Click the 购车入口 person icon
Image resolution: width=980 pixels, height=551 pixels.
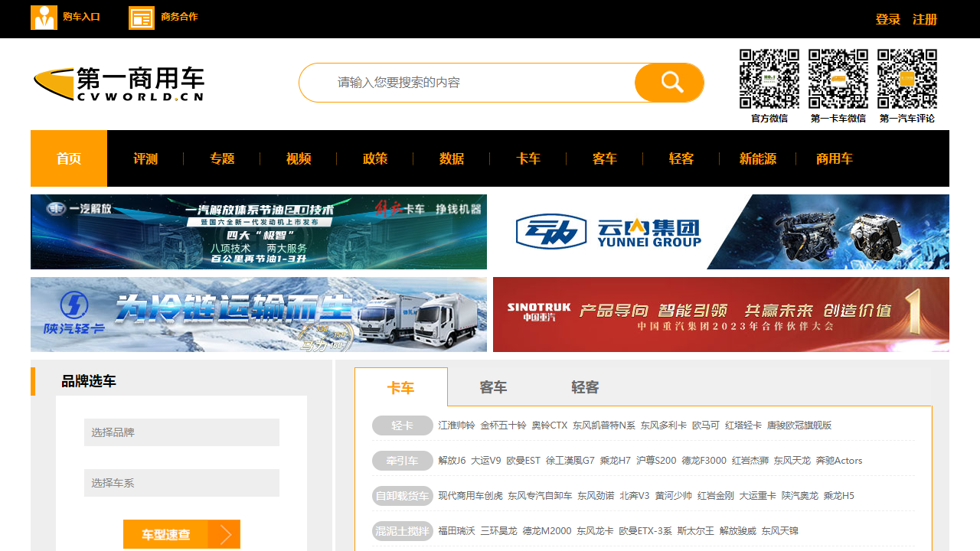44,18
